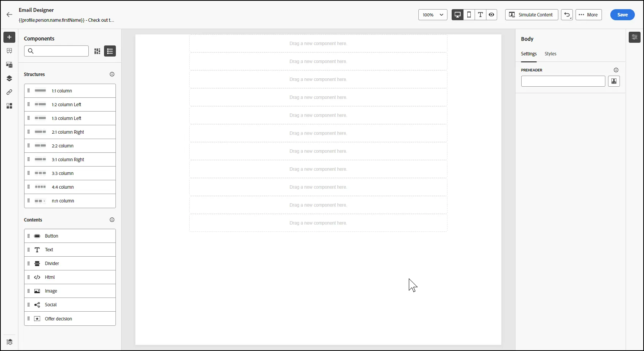Switch components to grid view
This screenshot has width=644, height=351.
98,51
